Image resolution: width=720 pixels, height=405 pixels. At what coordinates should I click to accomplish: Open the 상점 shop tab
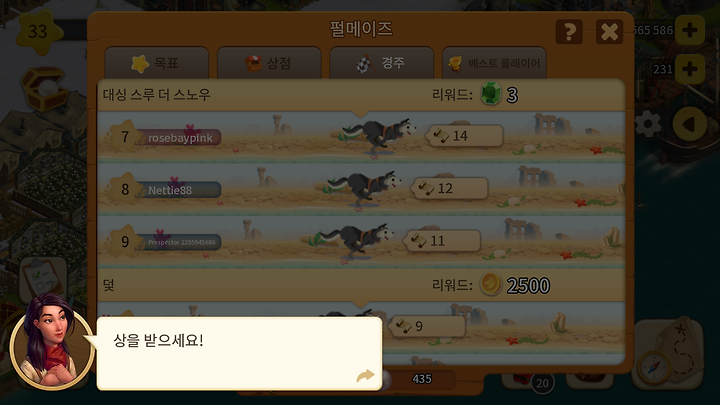click(269, 63)
